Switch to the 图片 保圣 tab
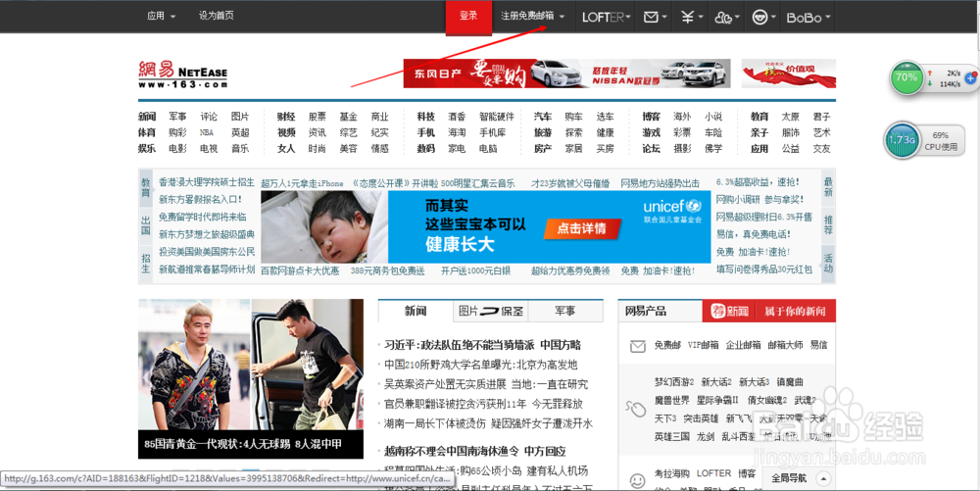This screenshot has height=491, width=980. (x=491, y=311)
